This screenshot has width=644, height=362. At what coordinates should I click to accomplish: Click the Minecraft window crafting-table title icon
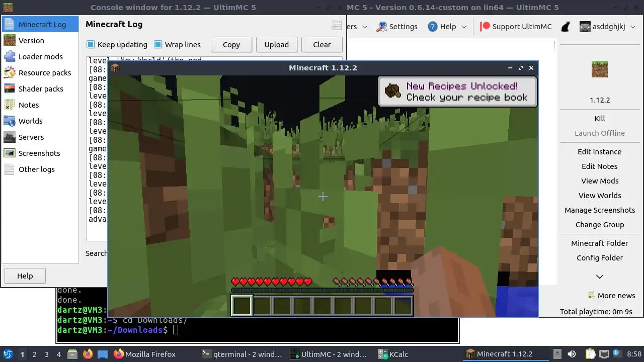point(115,68)
